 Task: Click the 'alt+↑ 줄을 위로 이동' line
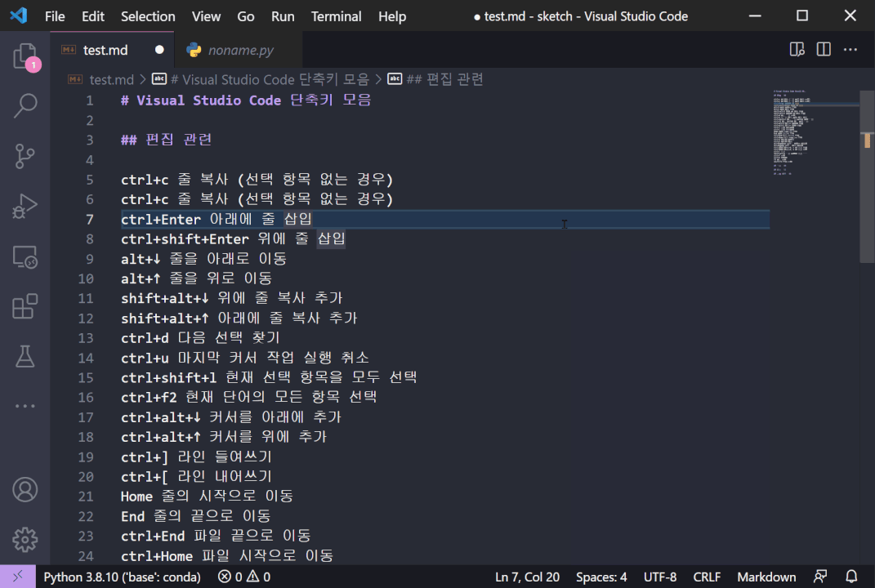tap(196, 278)
